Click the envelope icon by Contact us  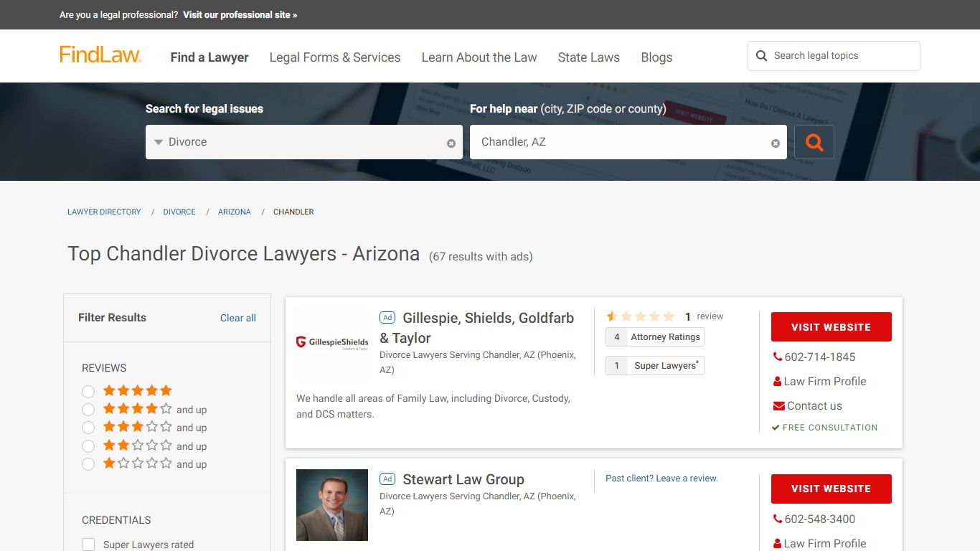point(778,406)
